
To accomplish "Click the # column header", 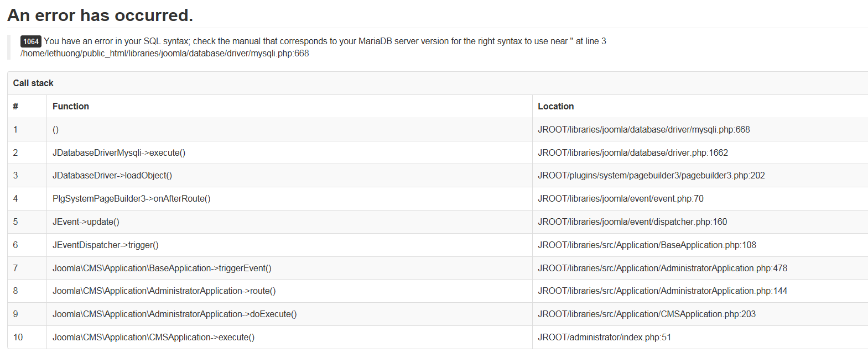I will coord(15,106).
